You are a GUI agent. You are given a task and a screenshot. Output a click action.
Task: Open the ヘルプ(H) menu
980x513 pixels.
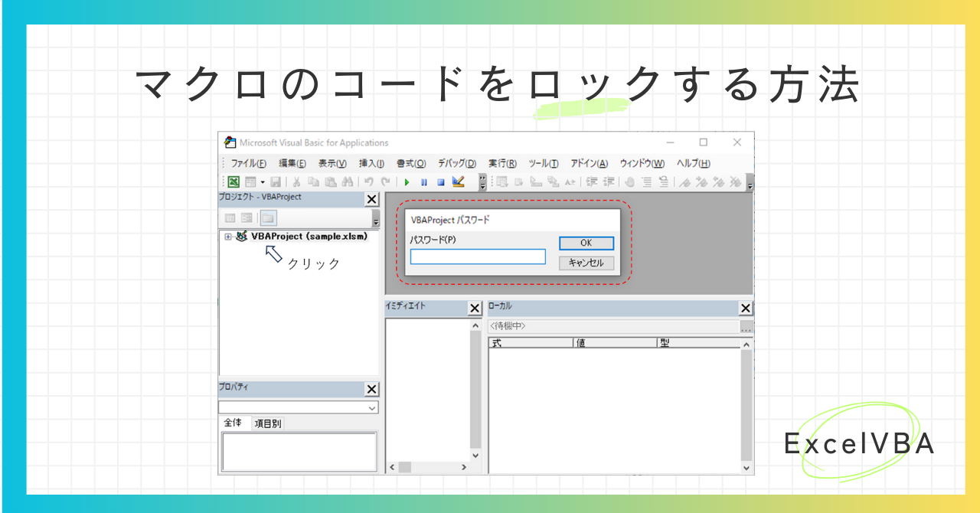coord(694,163)
